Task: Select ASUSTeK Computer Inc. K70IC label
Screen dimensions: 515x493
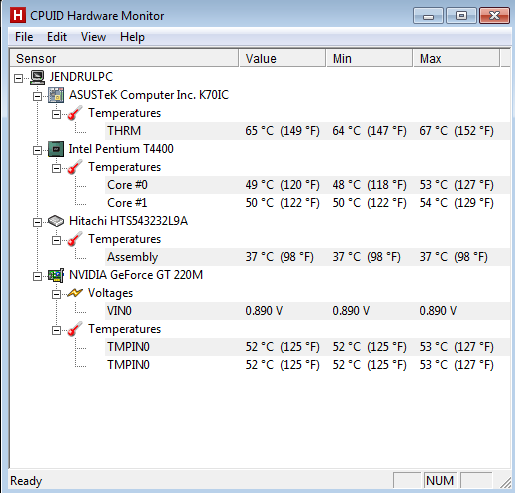Action: point(149,95)
